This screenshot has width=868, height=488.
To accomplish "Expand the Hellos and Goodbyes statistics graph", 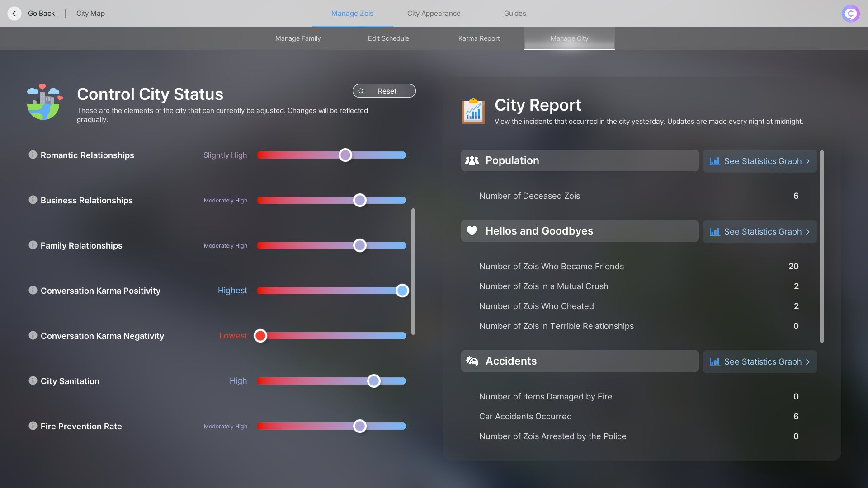I will [759, 231].
